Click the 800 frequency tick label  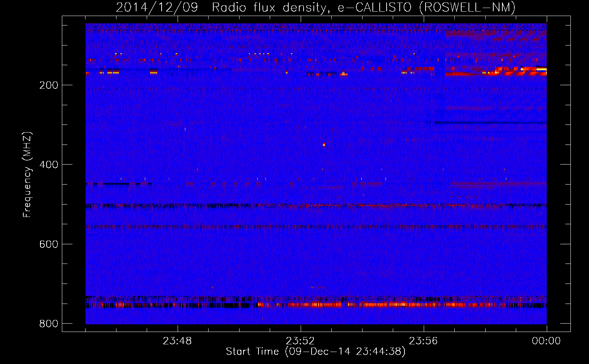pos(49,324)
